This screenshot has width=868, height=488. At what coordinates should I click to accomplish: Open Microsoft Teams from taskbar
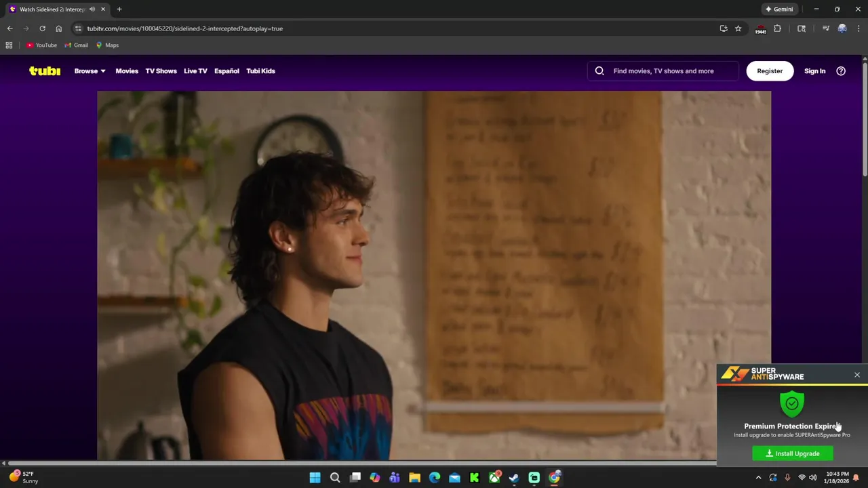[x=395, y=478]
